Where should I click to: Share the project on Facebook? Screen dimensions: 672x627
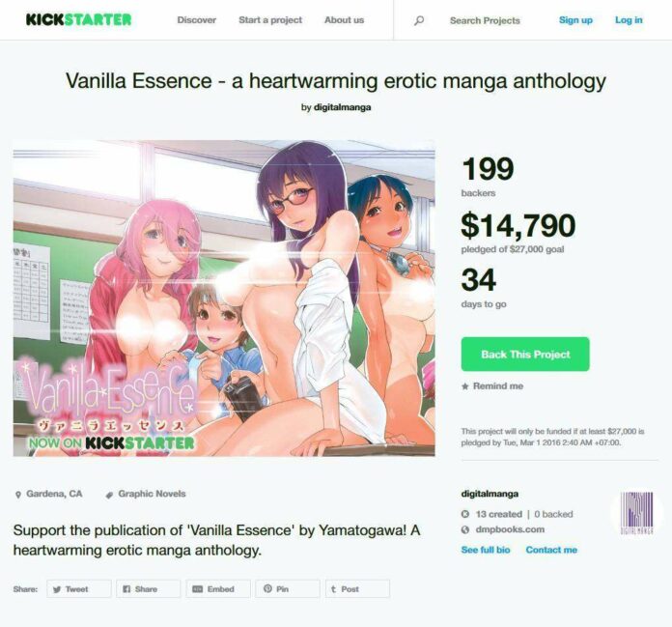click(149, 588)
